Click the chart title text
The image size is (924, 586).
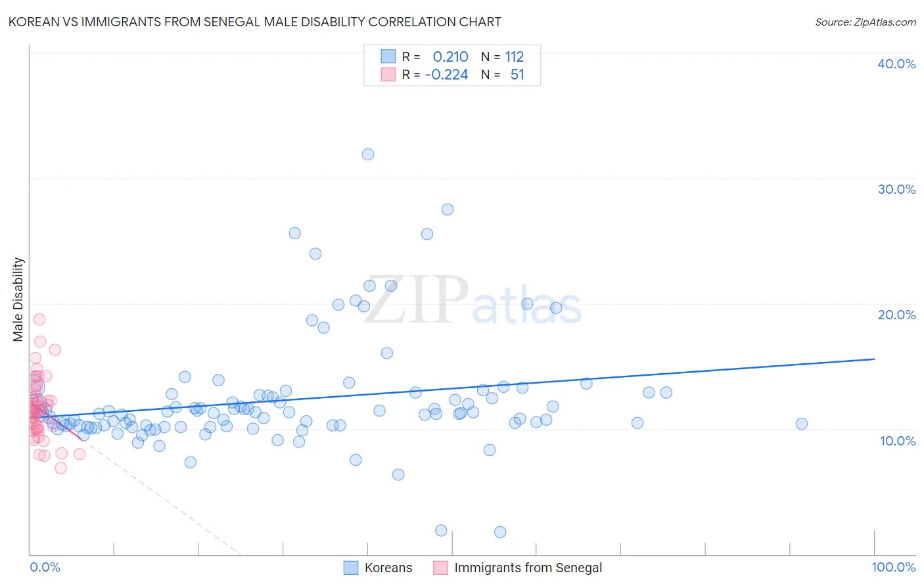click(254, 22)
